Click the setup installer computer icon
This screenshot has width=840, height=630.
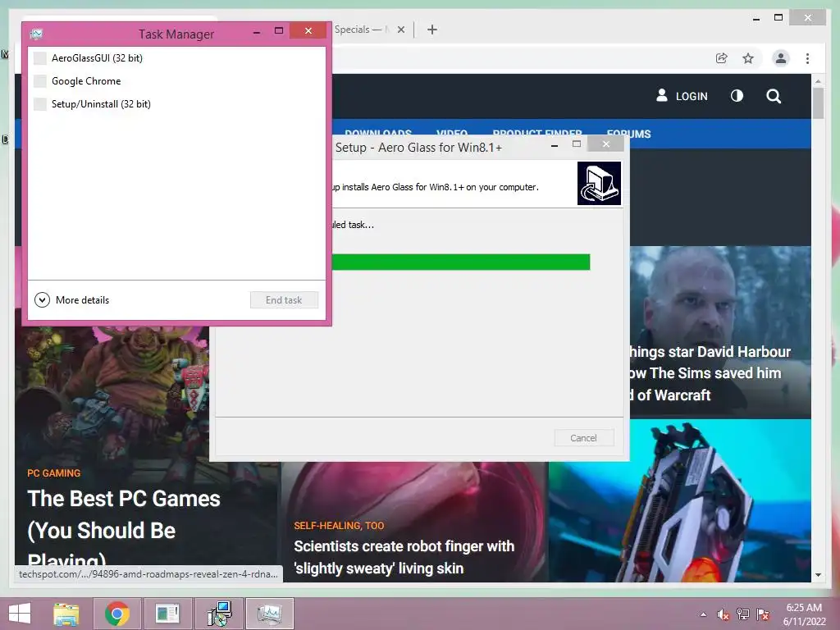coord(599,183)
